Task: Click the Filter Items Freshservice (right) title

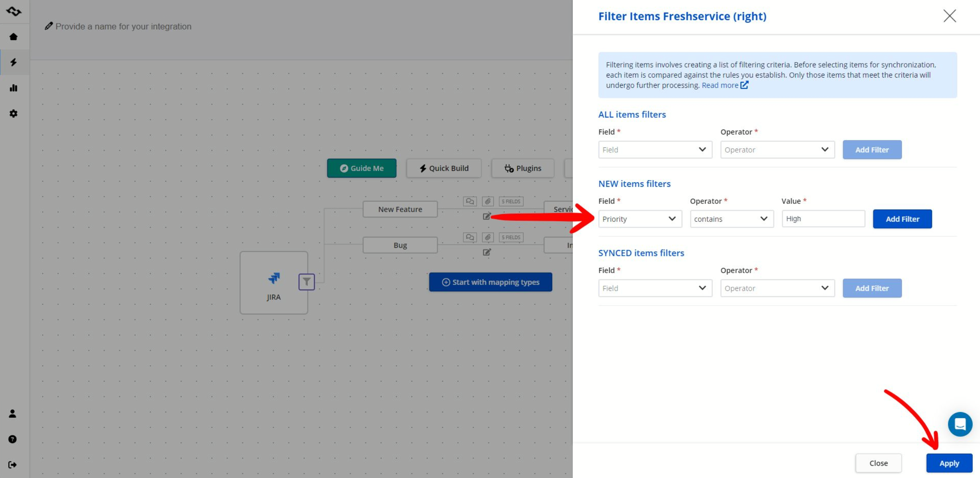Action: [x=682, y=16]
